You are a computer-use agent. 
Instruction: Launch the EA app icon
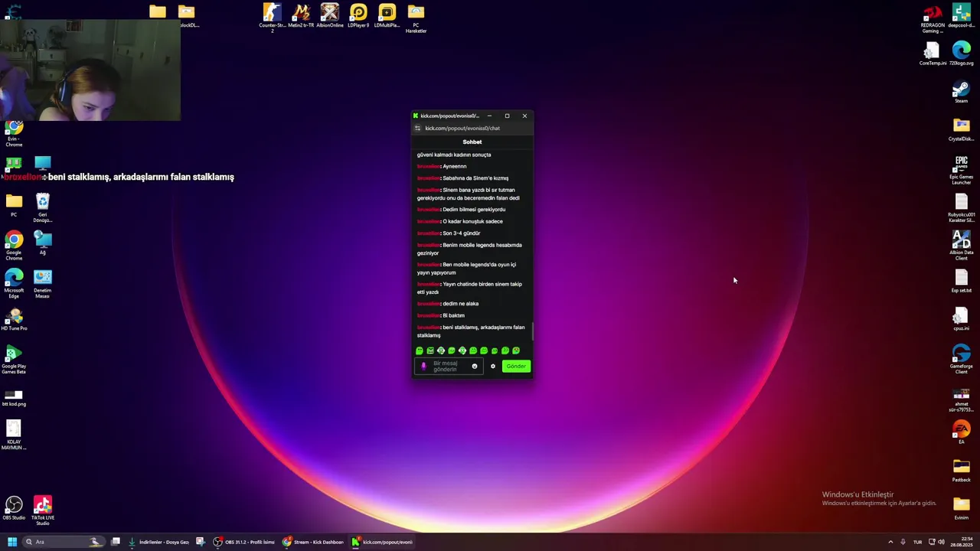tap(961, 432)
